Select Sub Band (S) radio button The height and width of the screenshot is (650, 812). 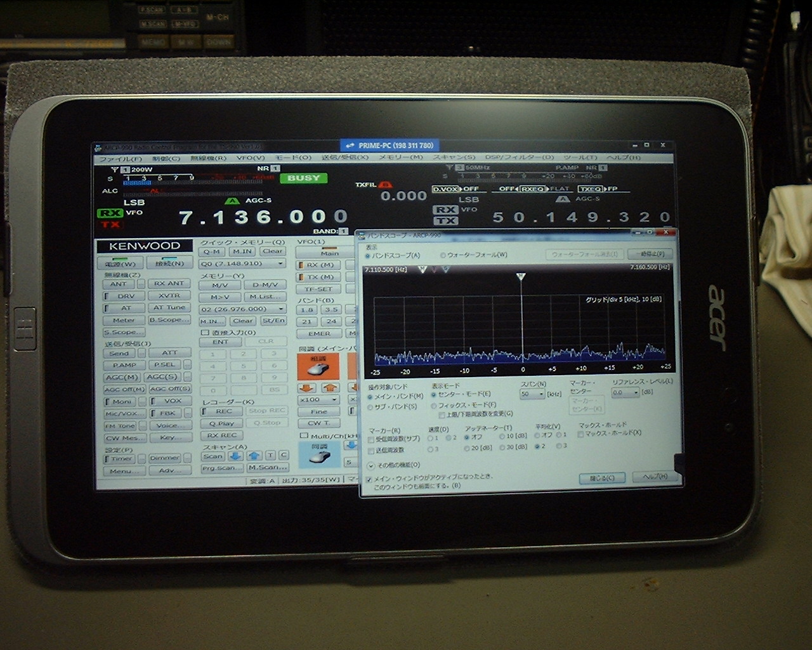click(370, 407)
